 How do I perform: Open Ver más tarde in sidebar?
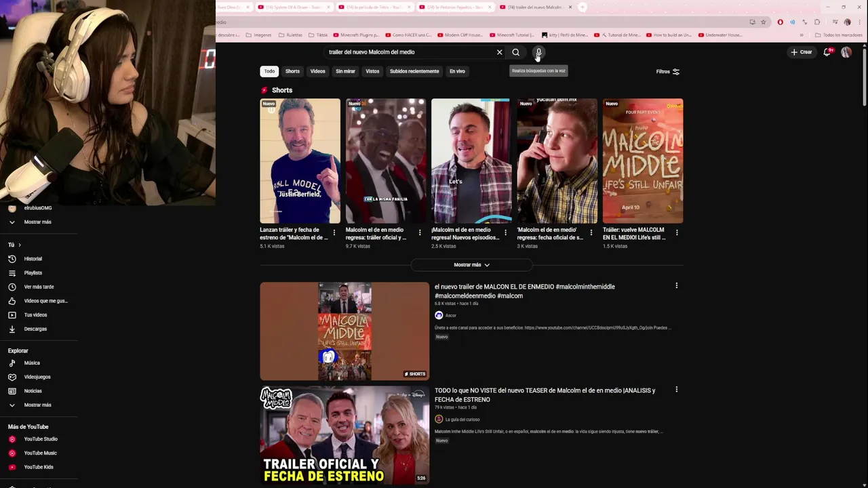39,287
